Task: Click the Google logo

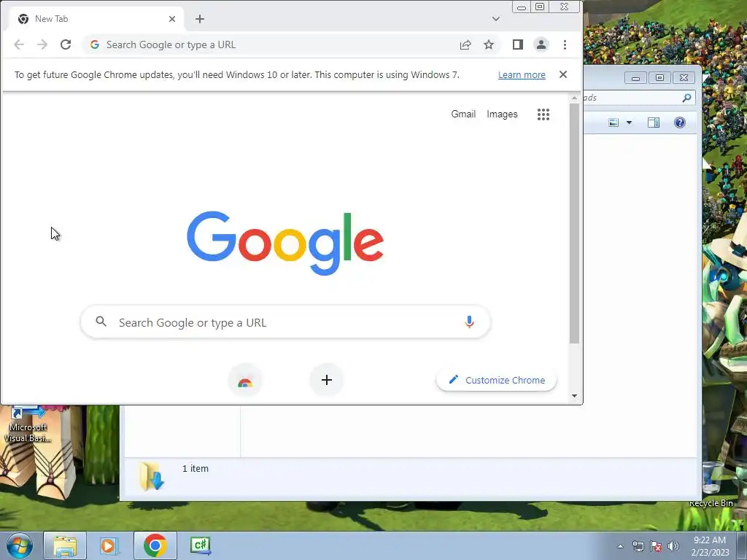Action: pos(285,243)
